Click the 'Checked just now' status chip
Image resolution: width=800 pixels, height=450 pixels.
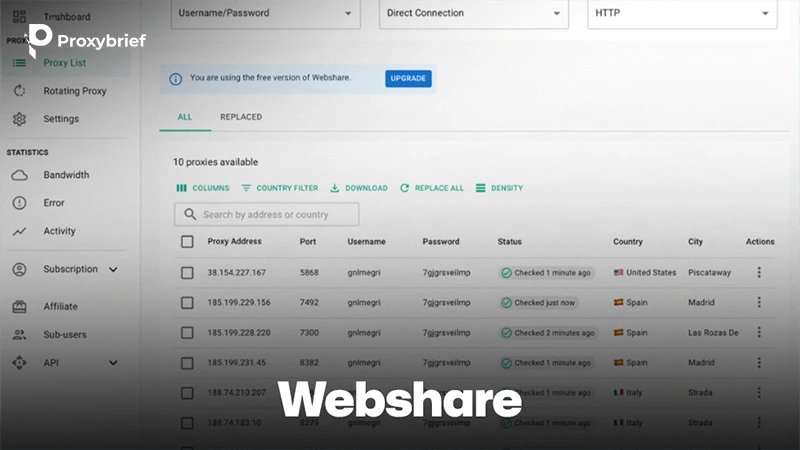pos(539,303)
